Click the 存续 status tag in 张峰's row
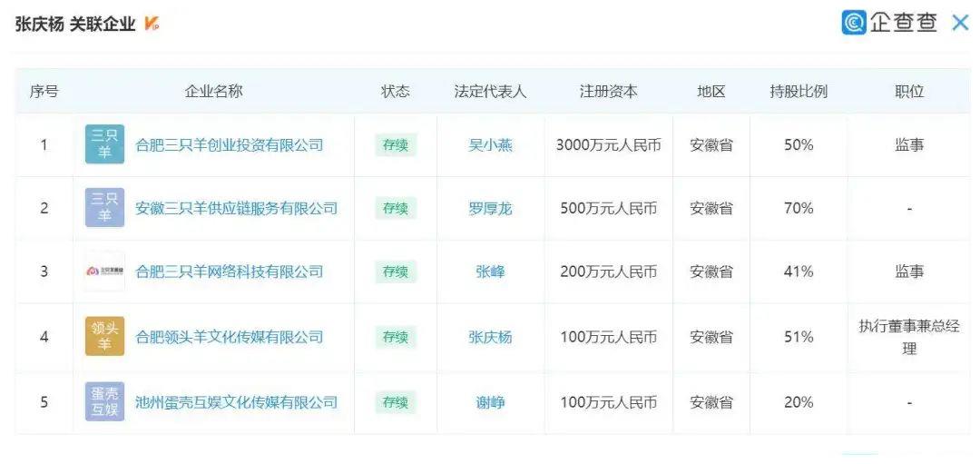 tap(396, 271)
